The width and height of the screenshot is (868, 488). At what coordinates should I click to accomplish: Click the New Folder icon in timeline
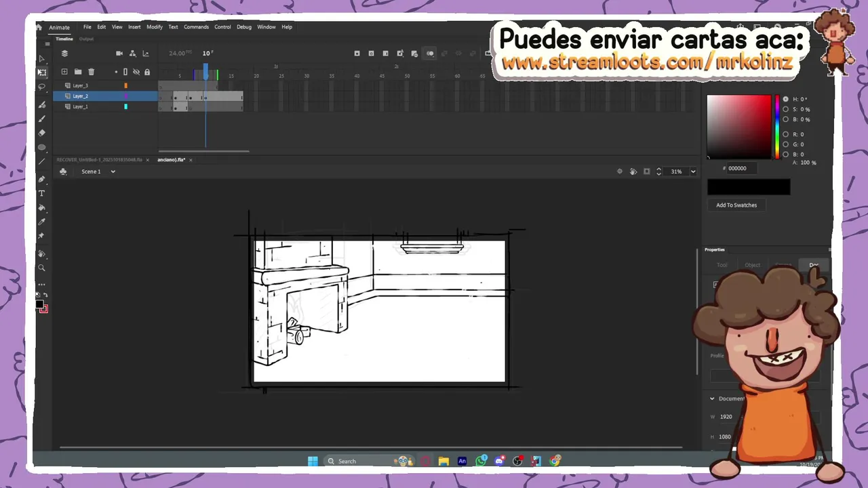[78, 72]
